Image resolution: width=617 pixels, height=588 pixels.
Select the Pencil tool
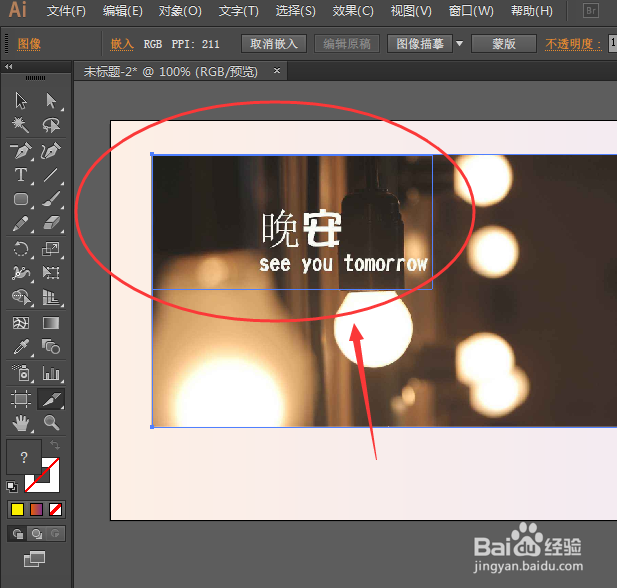point(21,224)
